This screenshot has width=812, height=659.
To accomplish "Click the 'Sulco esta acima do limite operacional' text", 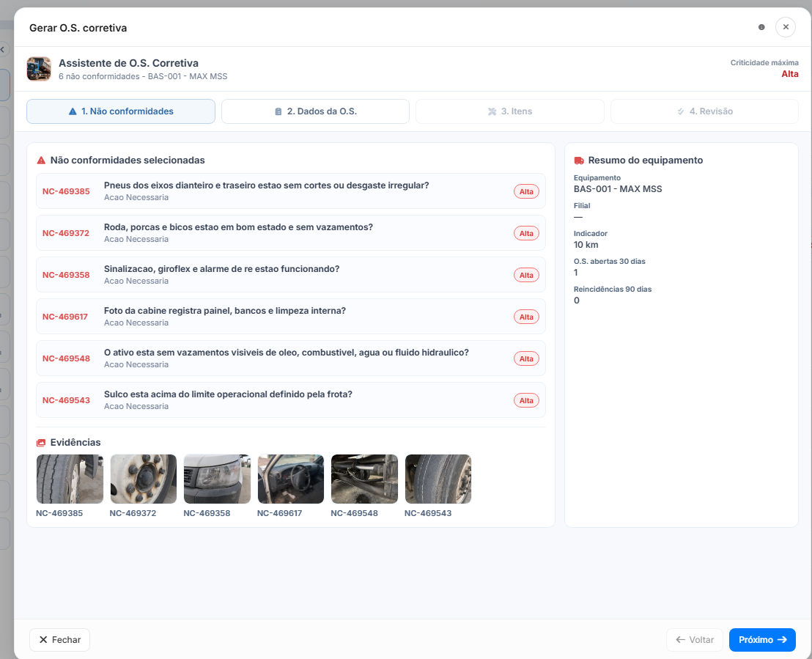I will click(228, 394).
